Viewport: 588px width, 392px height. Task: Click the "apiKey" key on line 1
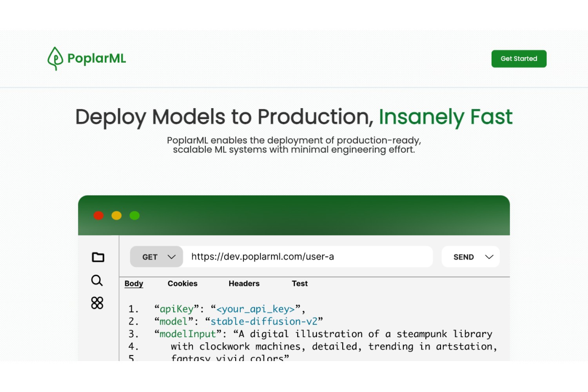tap(177, 309)
